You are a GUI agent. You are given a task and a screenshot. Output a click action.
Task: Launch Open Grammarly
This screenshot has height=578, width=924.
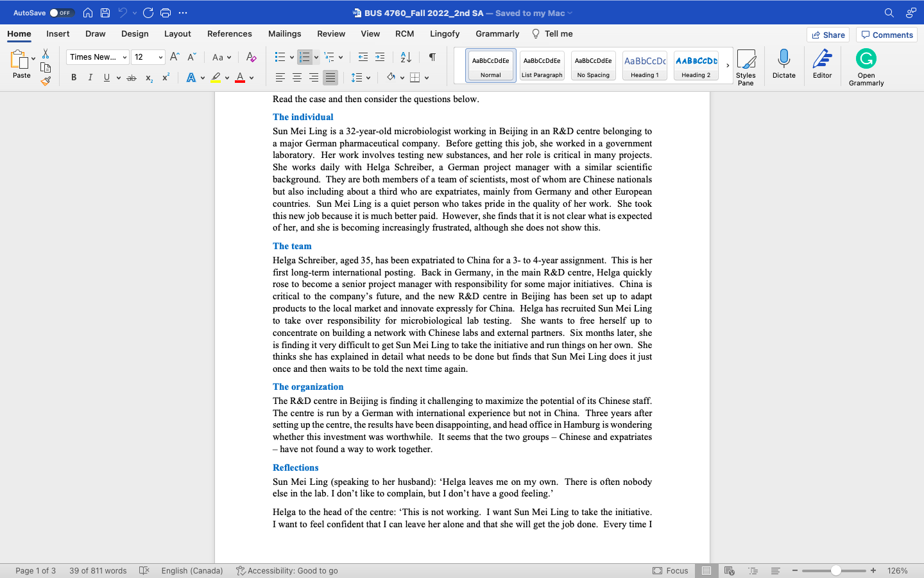866,65
